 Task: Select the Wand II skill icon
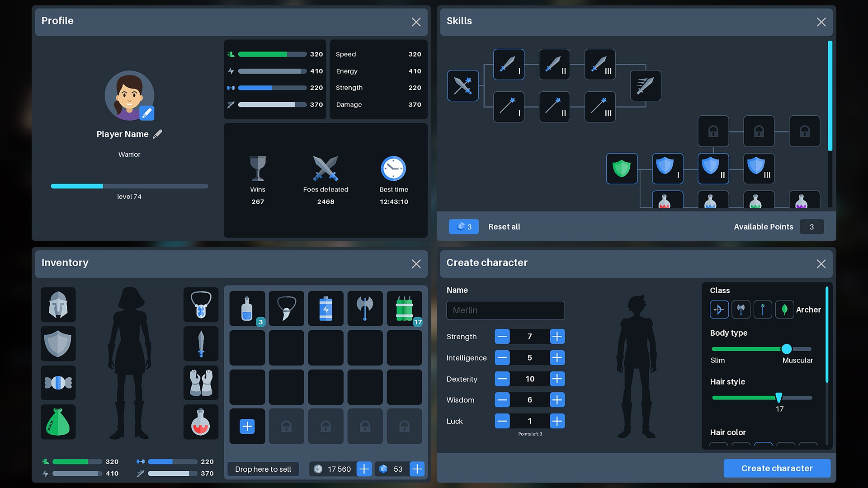click(x=554, y=107)
